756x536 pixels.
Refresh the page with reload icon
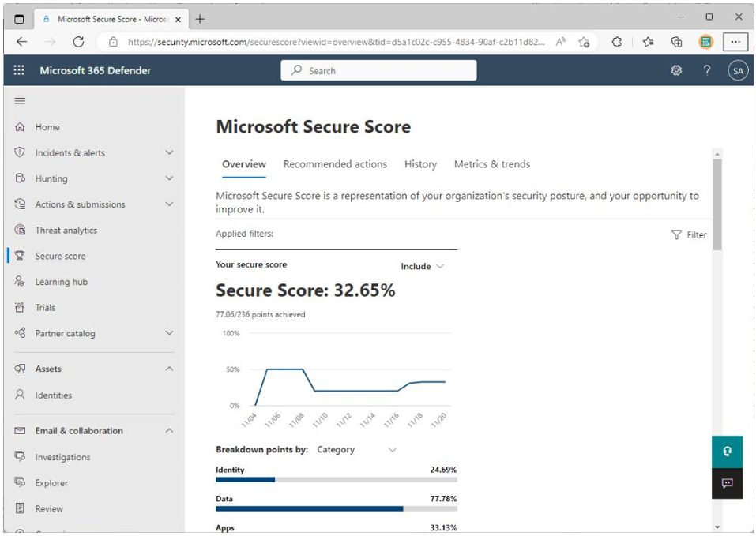78,42
